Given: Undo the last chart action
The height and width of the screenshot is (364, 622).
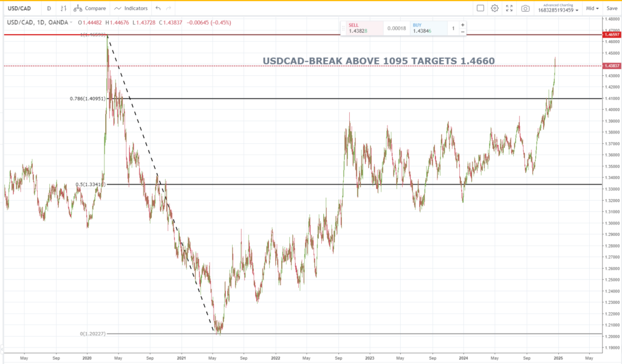Looking at the screenshot, I should coord(158,8).
